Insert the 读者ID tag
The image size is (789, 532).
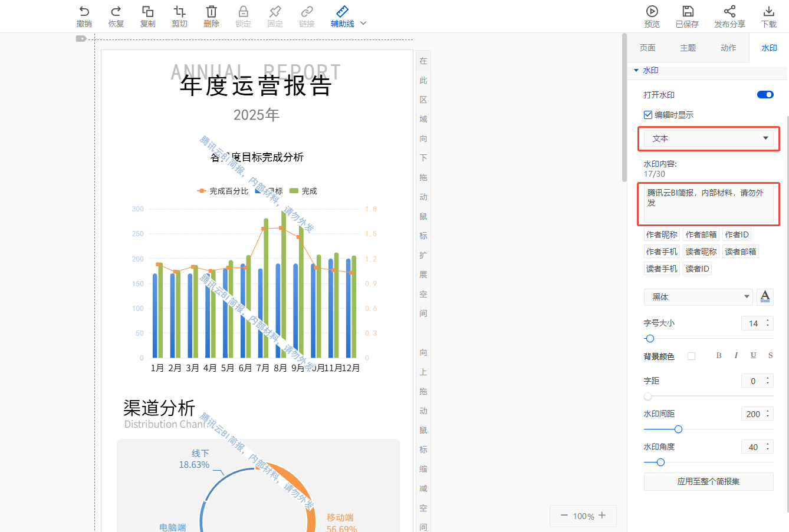(x=697, y=269)
